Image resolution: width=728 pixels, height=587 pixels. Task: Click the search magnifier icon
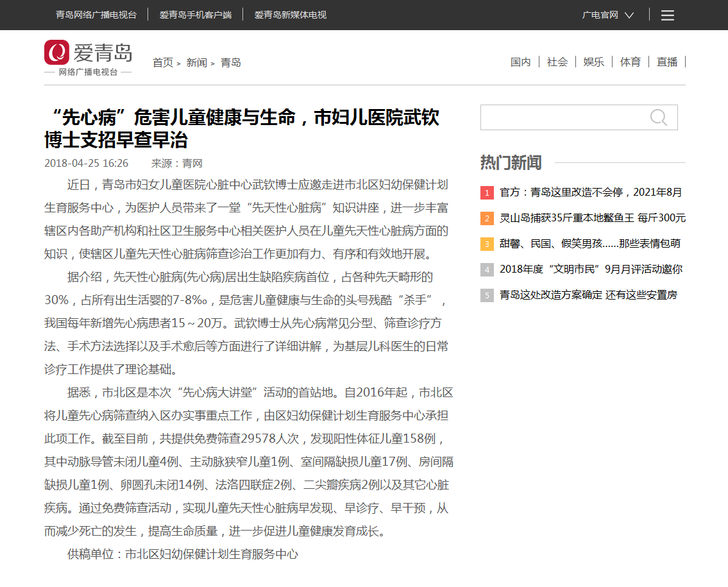(658, 117)
